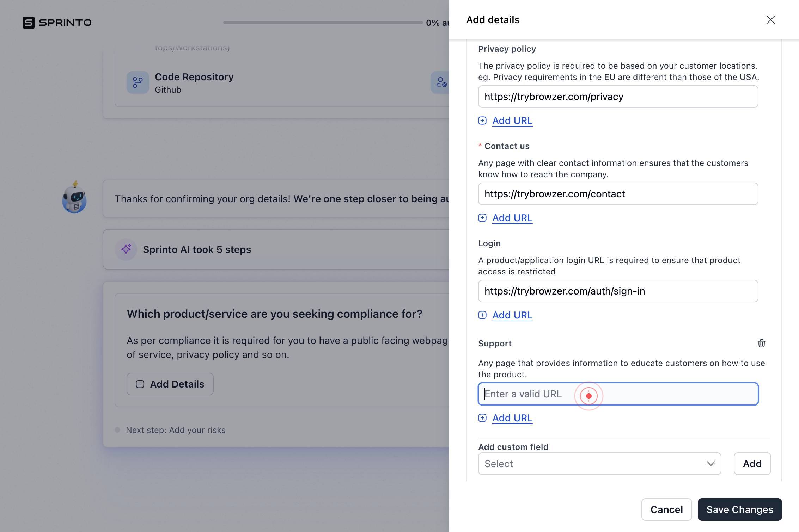Click the Sprinto robot avatar

74,197
